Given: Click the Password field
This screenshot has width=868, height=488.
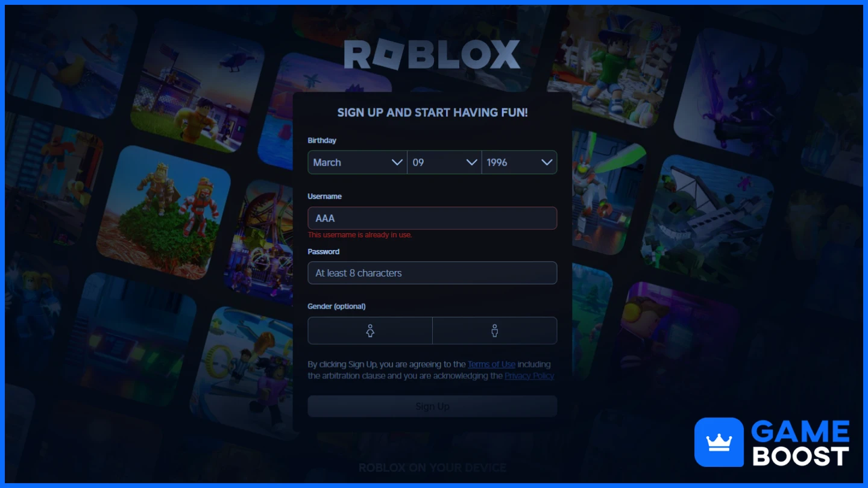Looking at the screenshot, I should click(432, 273).
